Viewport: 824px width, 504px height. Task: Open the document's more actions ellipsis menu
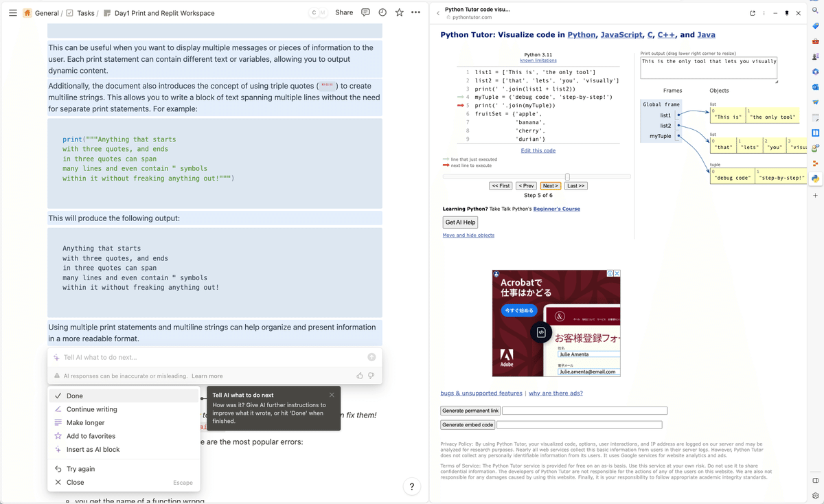[x=415, y=12]
